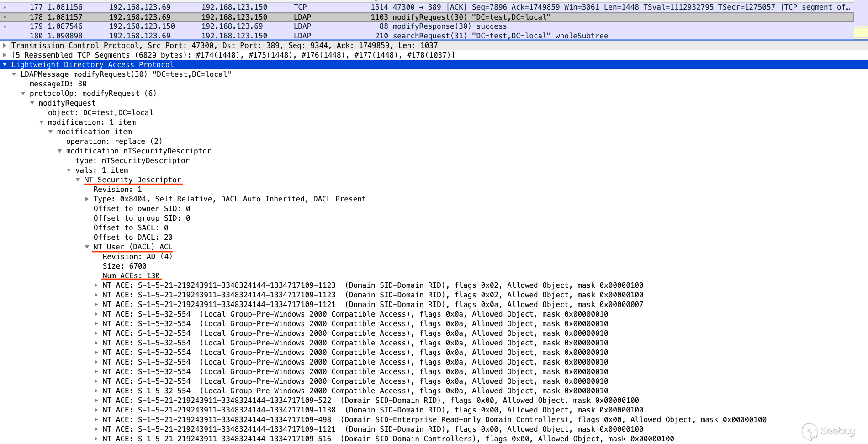Expand the 5 Reassembled TCP Segments section
868x444 pixels.
click(x=5, y=55)
